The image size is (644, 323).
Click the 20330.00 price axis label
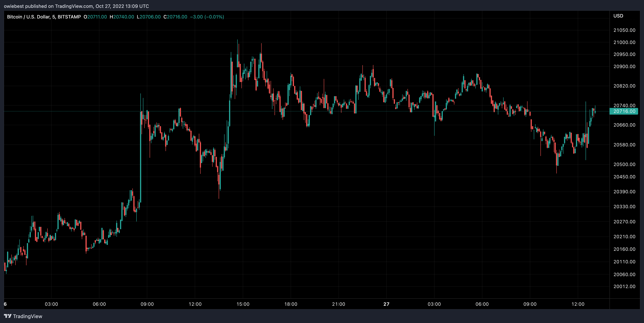pos(624,206)
